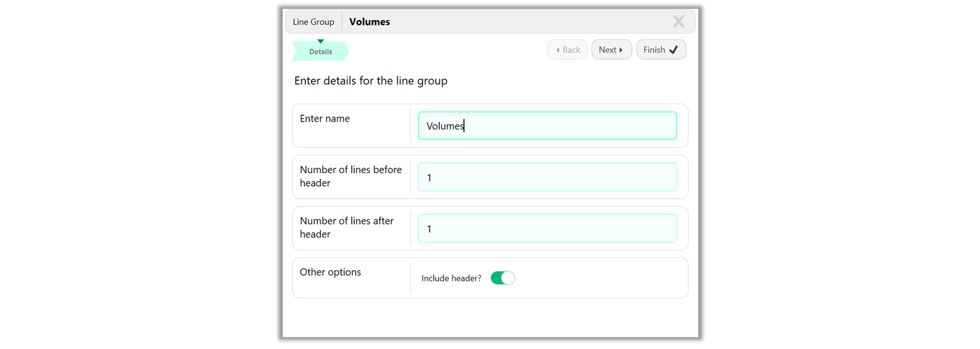Click the "Enter name" label
Image resolution: width=980 pixels, height=349 pixels.
coord(324,119)
